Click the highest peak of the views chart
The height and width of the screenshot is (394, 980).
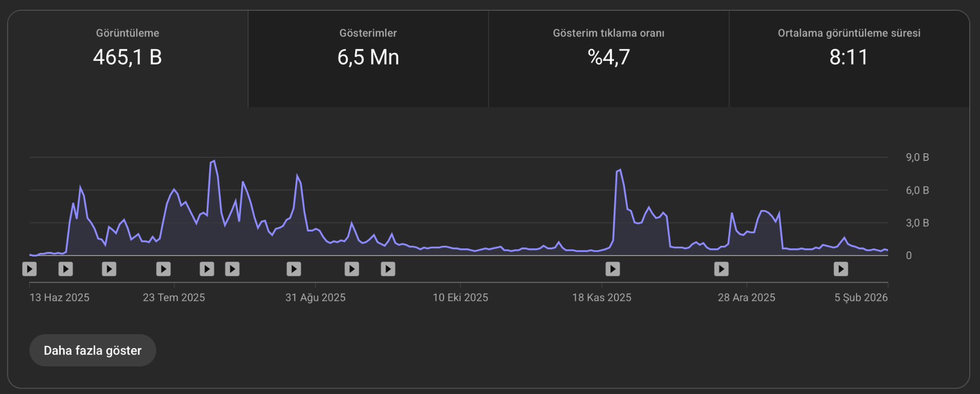tap(213, 161)
